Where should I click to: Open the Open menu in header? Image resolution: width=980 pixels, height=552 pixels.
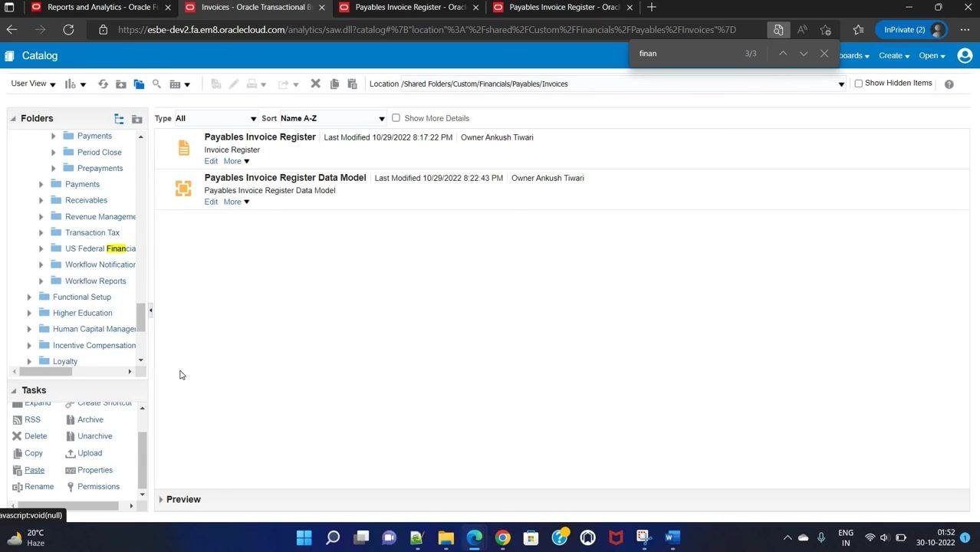932,56
